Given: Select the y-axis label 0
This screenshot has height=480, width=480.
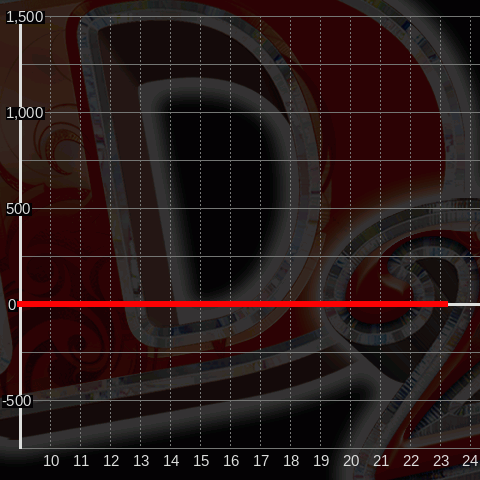Looking at the screenshot, I should click(x=12, y=305).
